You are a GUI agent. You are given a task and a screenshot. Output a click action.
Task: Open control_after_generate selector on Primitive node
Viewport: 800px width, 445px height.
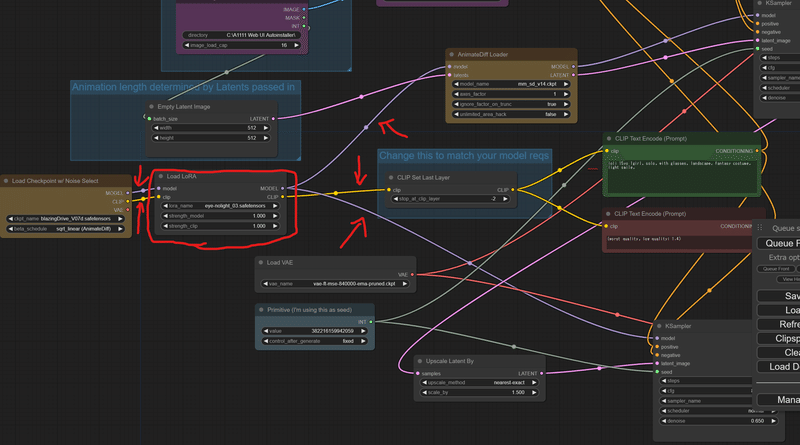click(315, 341)
